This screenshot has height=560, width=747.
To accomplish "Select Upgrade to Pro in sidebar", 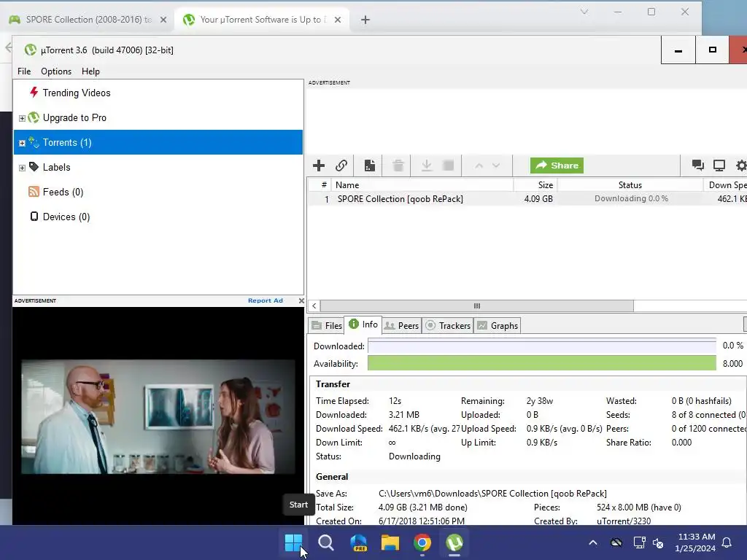I will click(x=74, y=117).
